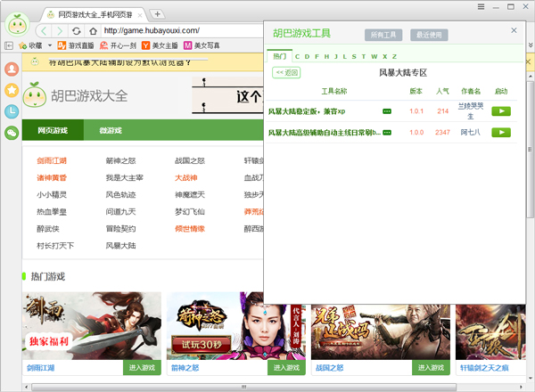Open the star favorites sidebar icon
535x392 pixels.
pyautogui.click(x=12, y=90)
